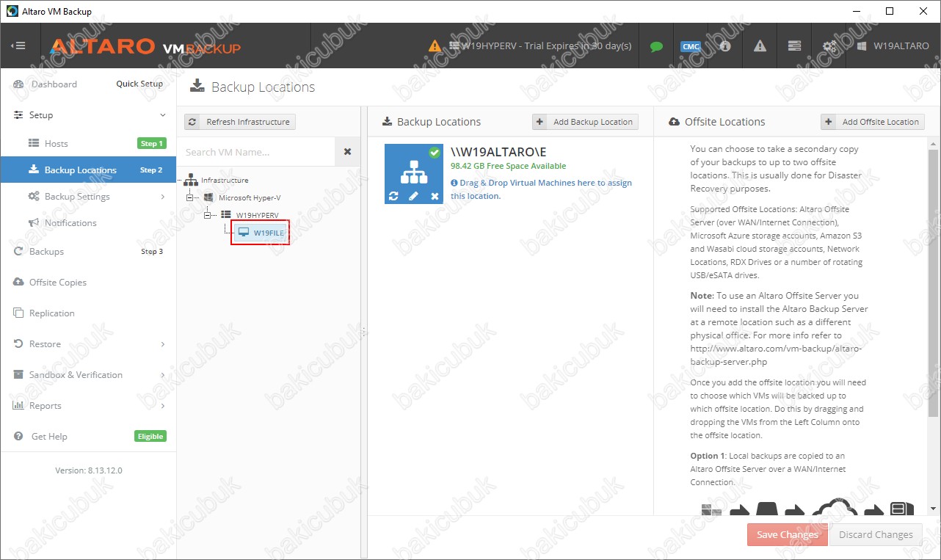Open Get Help menu item

coord(49,437)
